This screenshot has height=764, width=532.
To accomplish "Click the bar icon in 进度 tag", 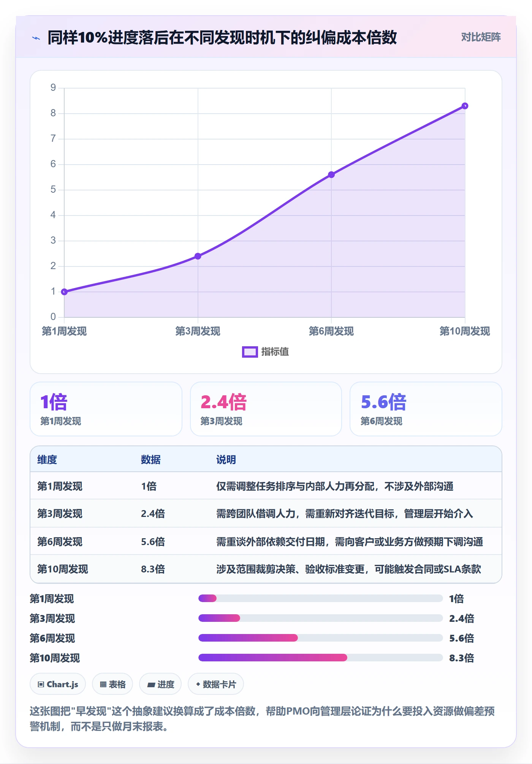I will (151, 685).
